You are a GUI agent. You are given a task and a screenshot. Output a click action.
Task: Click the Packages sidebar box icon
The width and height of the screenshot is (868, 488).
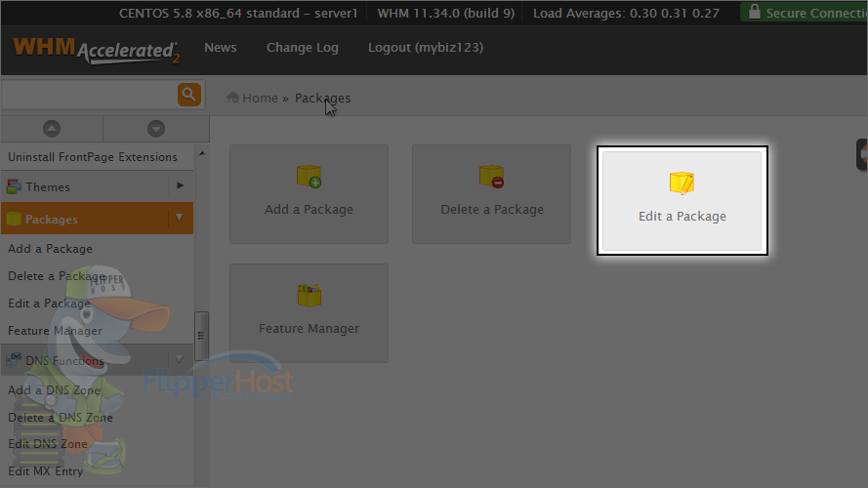click(14, 219)
